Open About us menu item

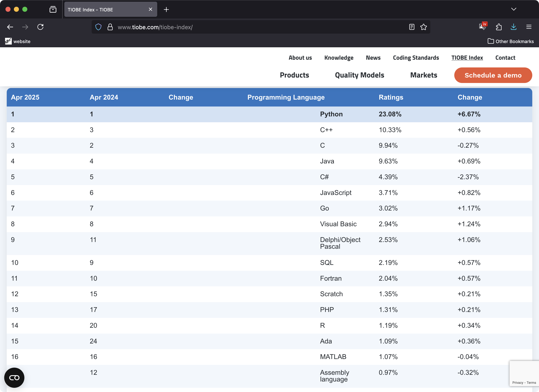[300, 58]
